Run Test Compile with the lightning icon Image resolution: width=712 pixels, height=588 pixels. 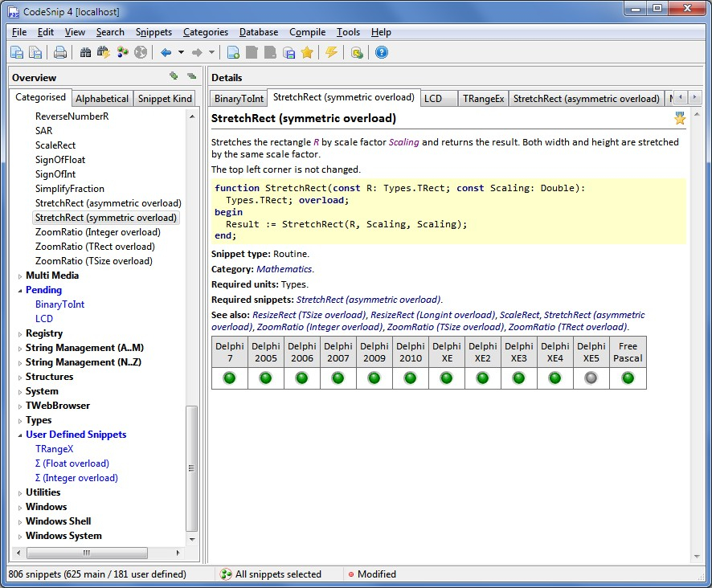pyautogui.click(x=331, y=53)
